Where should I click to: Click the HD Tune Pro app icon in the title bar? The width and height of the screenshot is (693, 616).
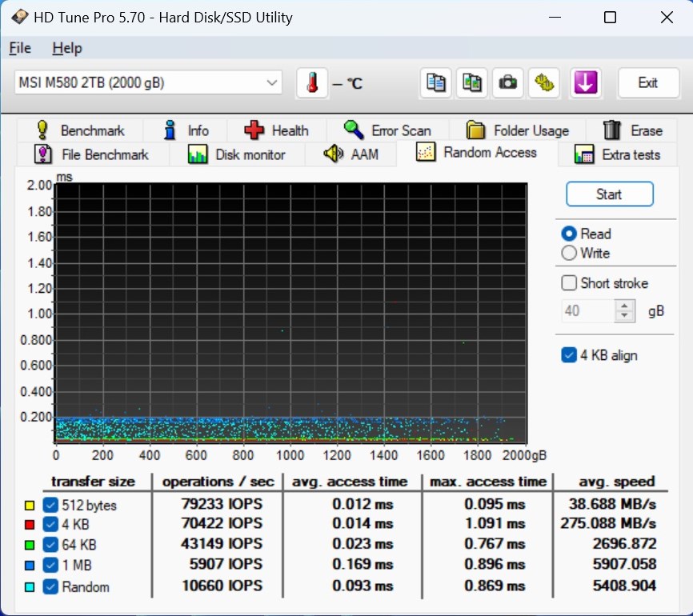coord(20,18)
